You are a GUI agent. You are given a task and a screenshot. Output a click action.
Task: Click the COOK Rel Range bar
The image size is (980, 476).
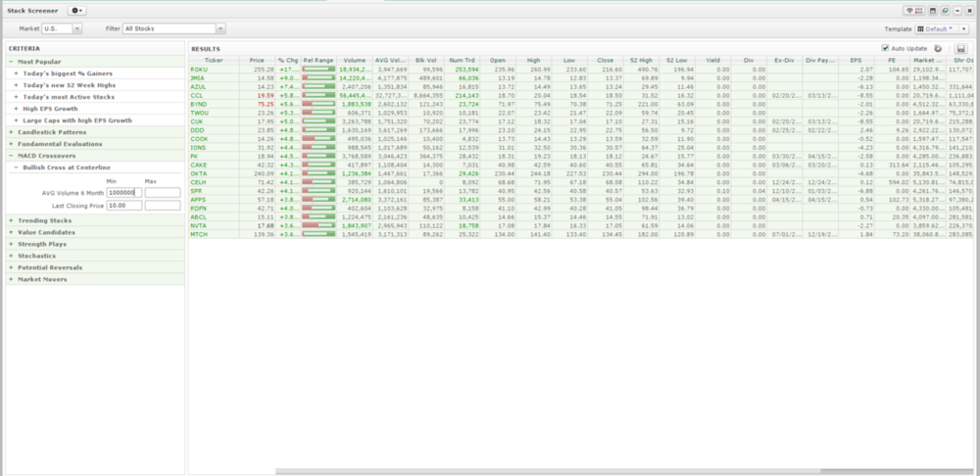click(318, 139)
